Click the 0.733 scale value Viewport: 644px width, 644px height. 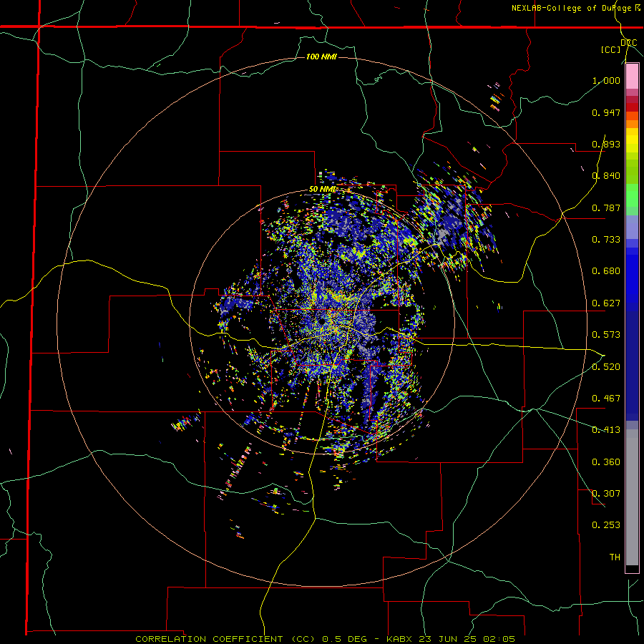606,240
